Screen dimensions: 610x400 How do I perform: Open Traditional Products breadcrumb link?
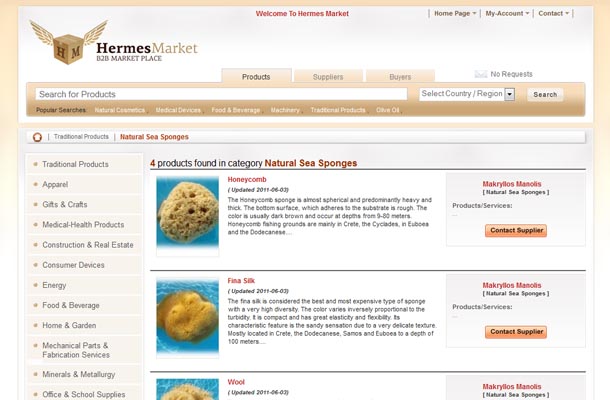(x=81, y=137)
